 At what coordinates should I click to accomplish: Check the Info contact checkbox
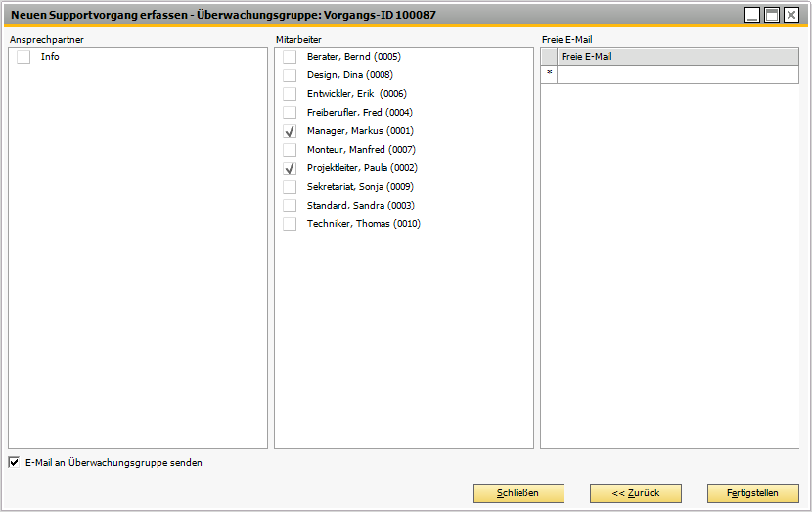tap(23, 58)
